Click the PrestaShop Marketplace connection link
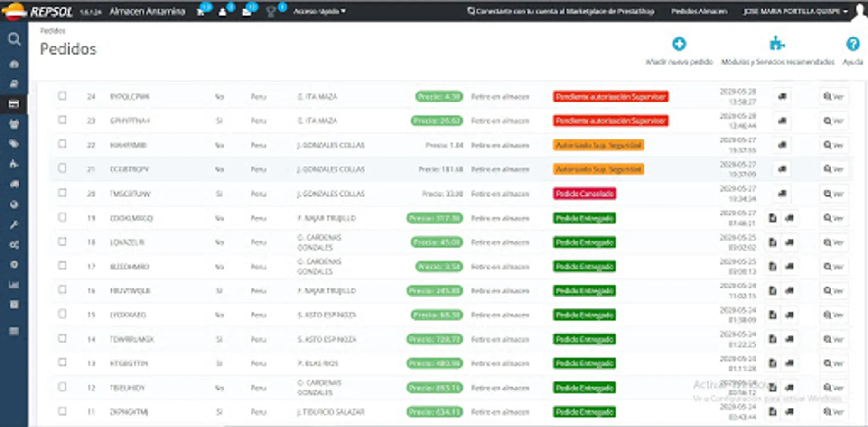Screen dimensions: 868x427 [561, 11]
